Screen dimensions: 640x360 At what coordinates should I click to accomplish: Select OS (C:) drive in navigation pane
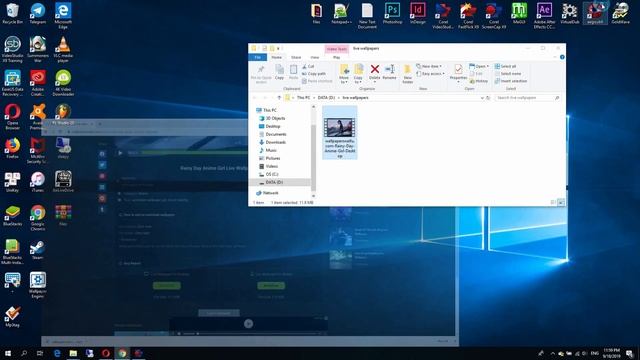(269, 174)
